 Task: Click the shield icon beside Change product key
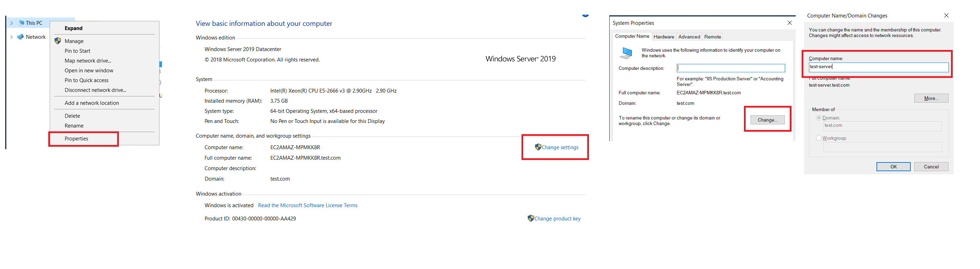(x=531, y=218)
